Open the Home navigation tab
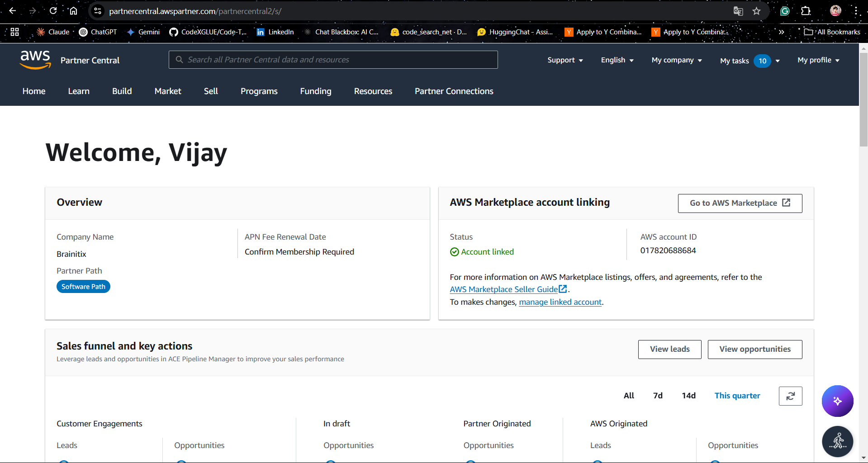 (x=34, y=91)
